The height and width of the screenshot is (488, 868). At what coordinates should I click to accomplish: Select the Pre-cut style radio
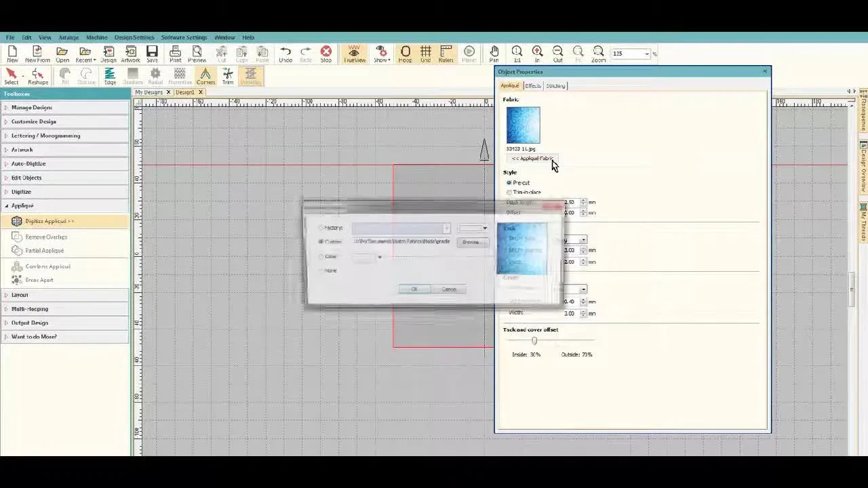509,183
